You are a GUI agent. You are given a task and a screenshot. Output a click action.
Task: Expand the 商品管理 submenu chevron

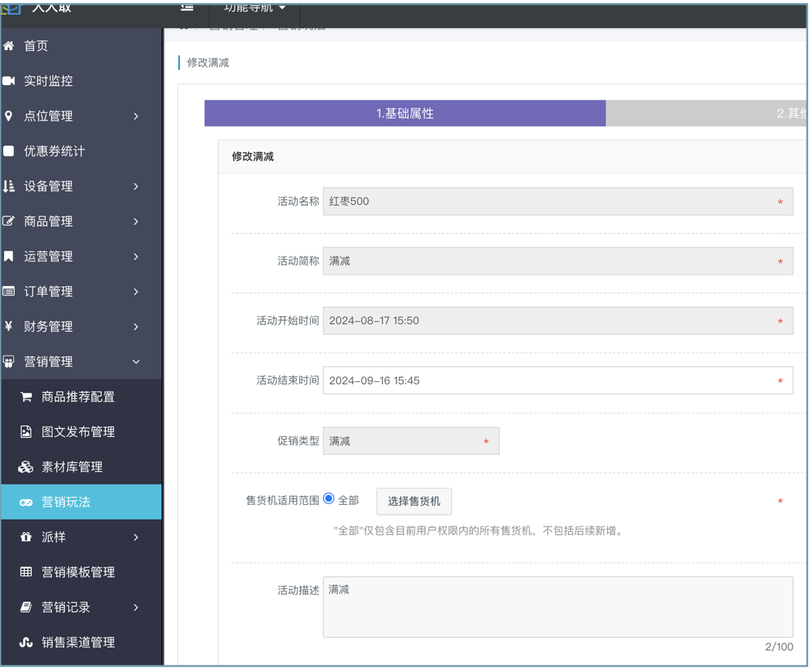[136, 222]
